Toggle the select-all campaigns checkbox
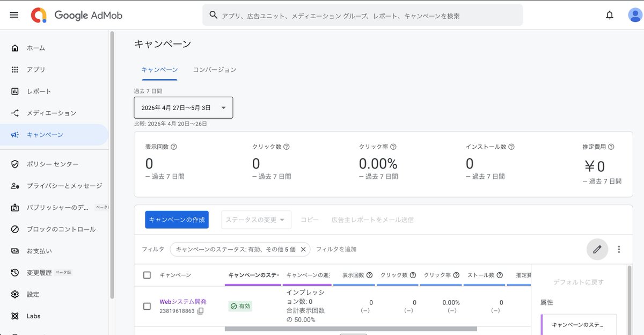This screenshot has height=335, width=644. click(147, 275)
